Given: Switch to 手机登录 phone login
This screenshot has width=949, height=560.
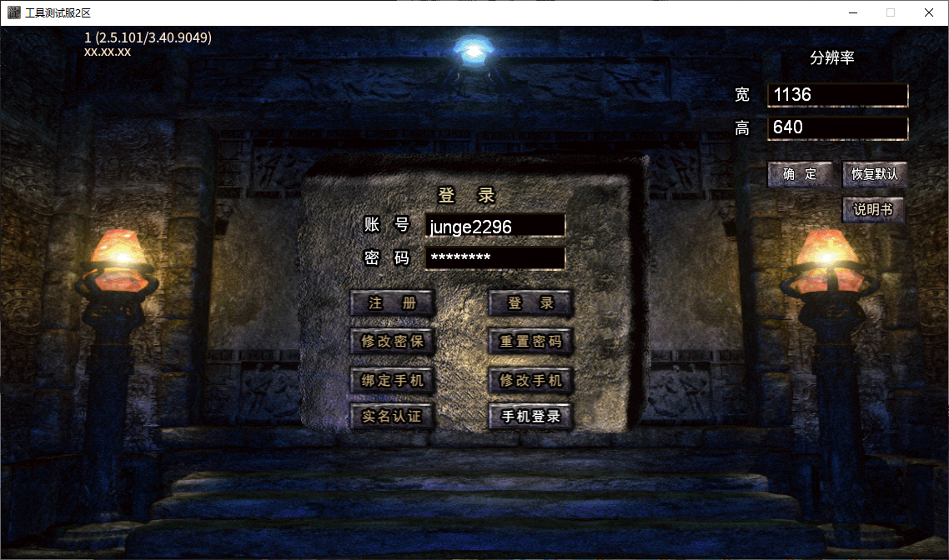Looking at the screenshot, I should [x=530, y=416].
